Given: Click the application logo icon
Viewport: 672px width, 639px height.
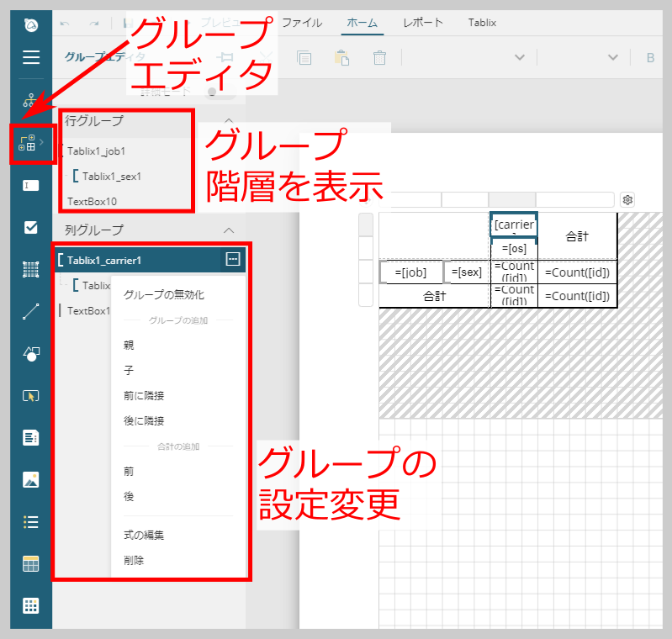Looking at the screenshot, I should click(31, 25).
